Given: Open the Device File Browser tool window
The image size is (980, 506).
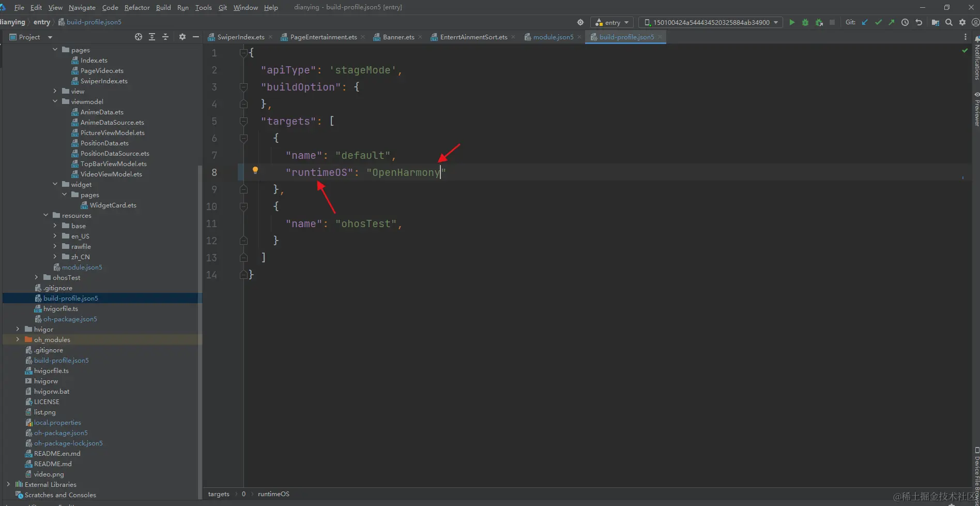Looking at the screenshot, I should (976, 476).
